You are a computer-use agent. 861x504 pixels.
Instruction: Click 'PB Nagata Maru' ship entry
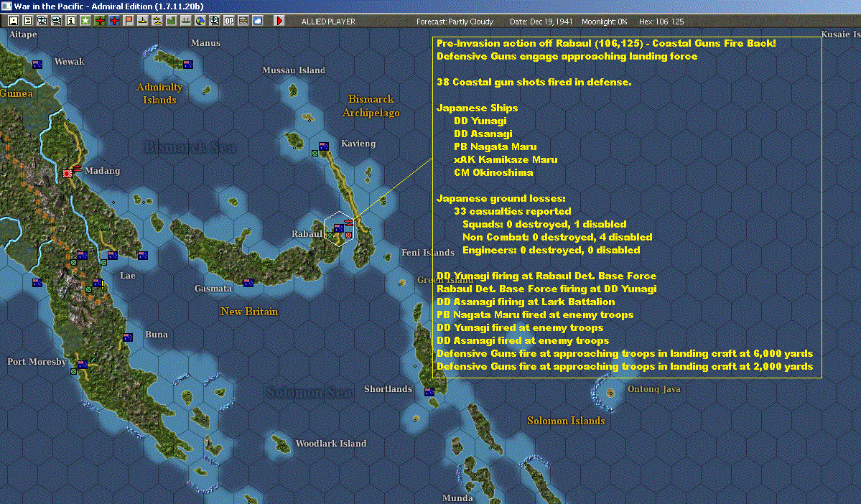(x=495, y=146)
